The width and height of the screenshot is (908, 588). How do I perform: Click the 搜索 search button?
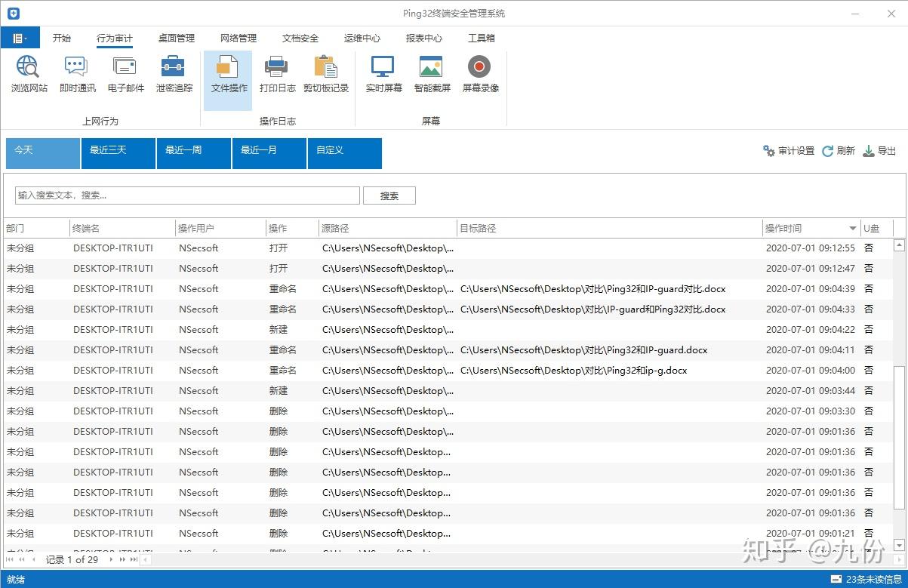pyautogui.click(x=389, y=195)
